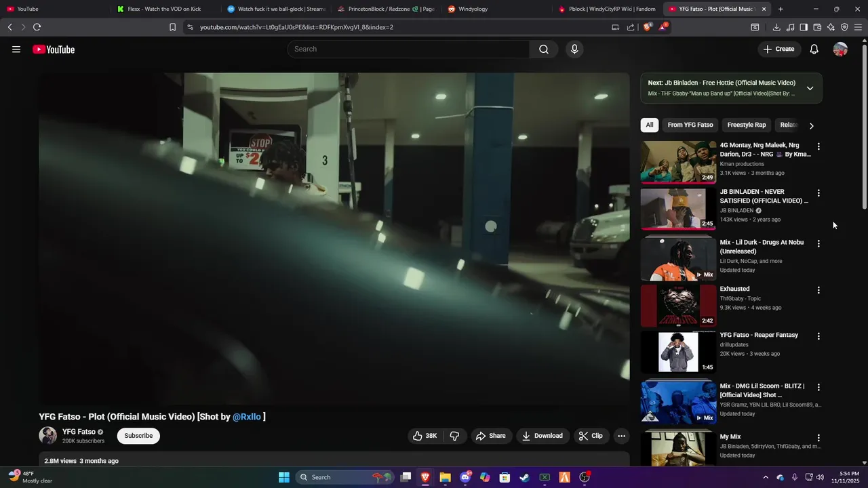The height and width of the screenshot is (488, 868).
Task: Share this page with the address bar share icon
Action: [631, 27]
